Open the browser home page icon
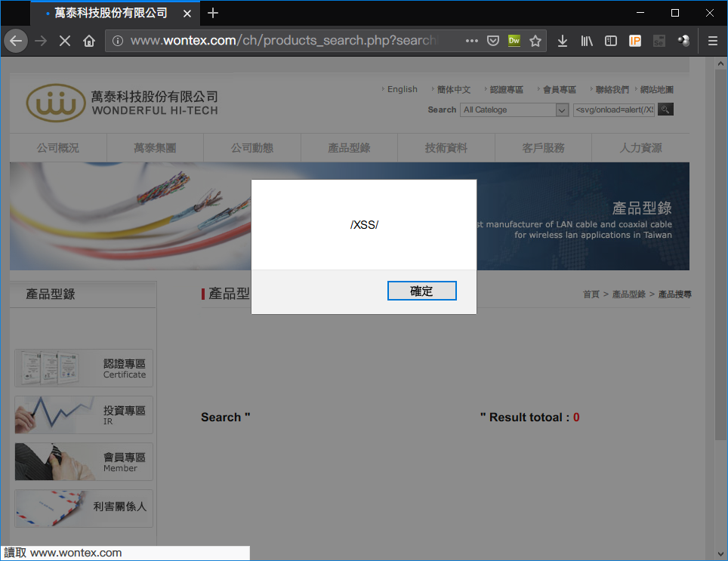 tap(89, 41)
